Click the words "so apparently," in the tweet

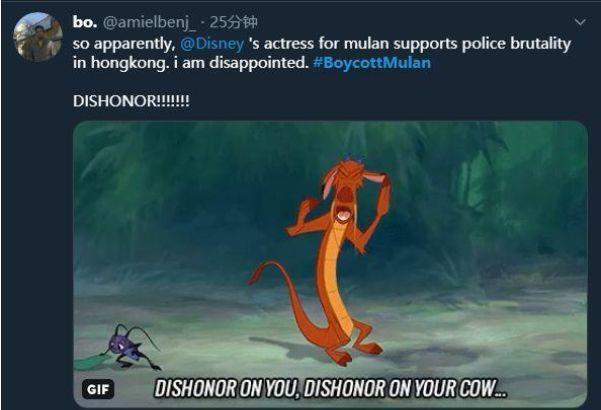(x=124, y=44)
